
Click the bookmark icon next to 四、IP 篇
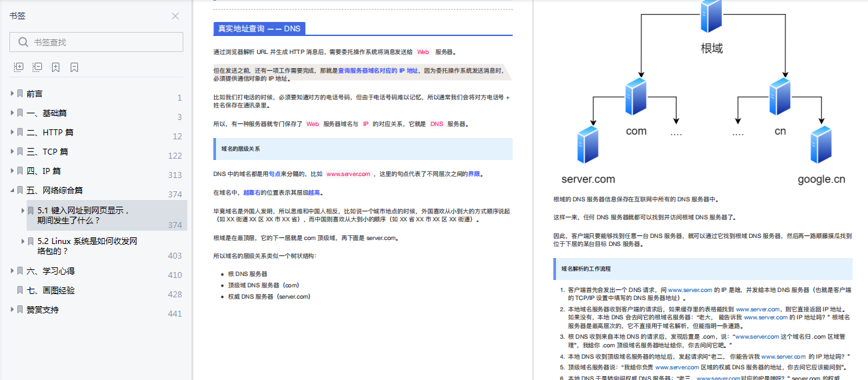tap(21, 171)
